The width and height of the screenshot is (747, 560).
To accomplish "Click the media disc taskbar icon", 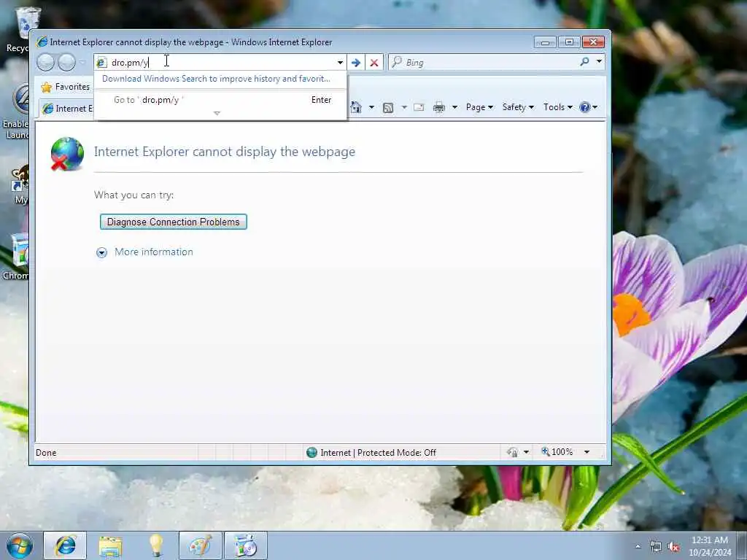I will (x=246, y=545).
